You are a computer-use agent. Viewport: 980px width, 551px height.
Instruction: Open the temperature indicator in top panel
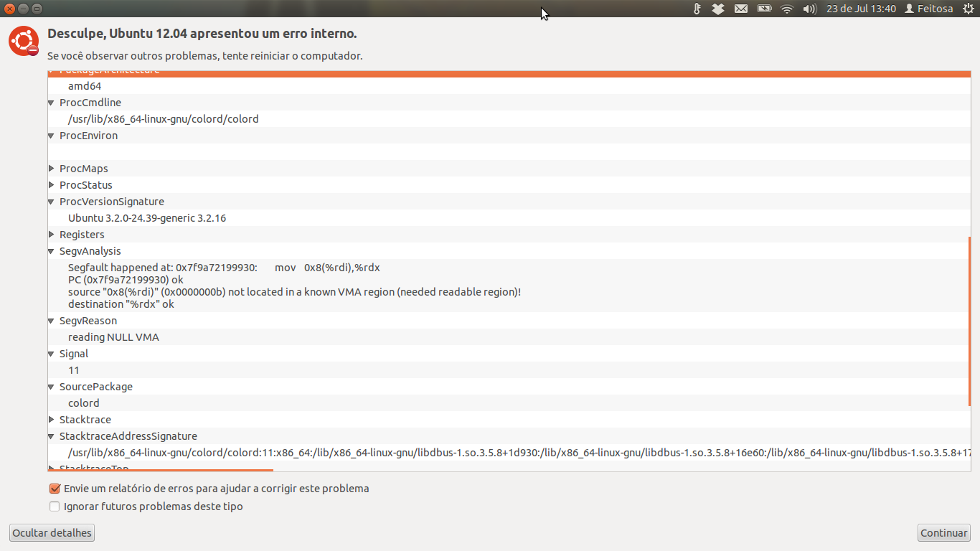pos(697,9)
